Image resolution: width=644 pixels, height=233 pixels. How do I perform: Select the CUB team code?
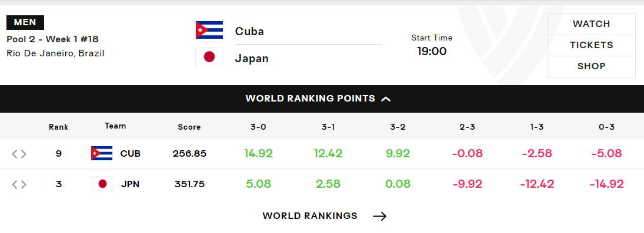130,154
